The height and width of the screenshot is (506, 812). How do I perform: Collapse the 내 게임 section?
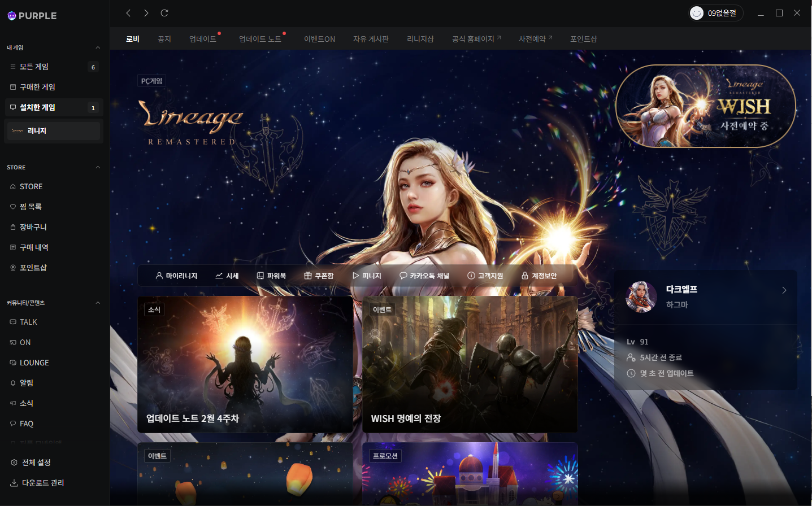(97, 47)
